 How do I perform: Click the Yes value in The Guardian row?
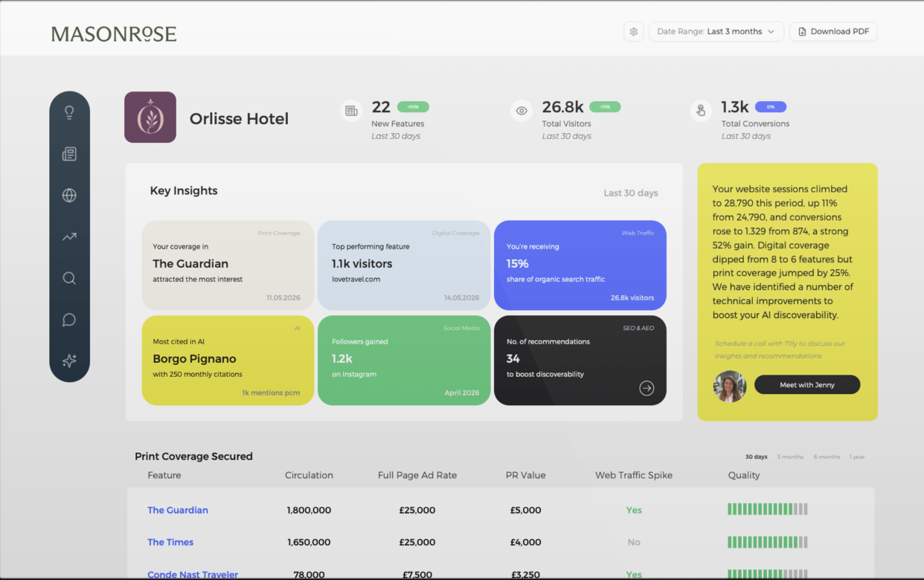tap(634, 510)
